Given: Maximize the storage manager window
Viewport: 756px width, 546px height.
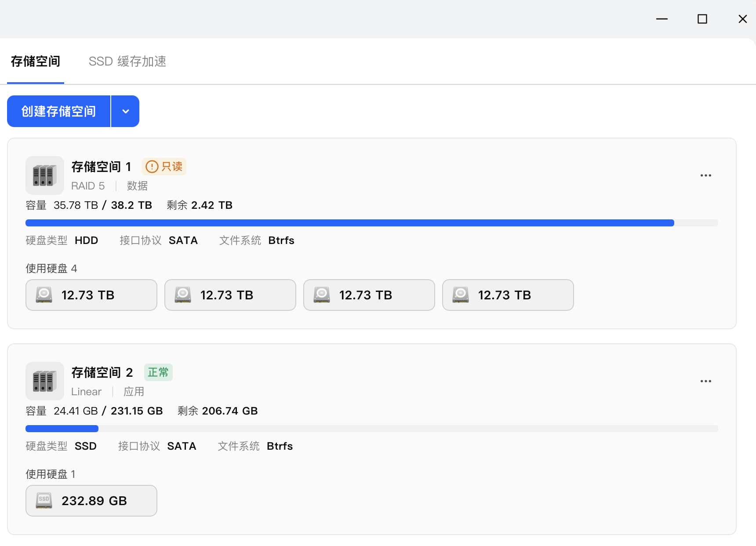Looking at the screenshot, I should pyautogui.click(x=702, y=19).
